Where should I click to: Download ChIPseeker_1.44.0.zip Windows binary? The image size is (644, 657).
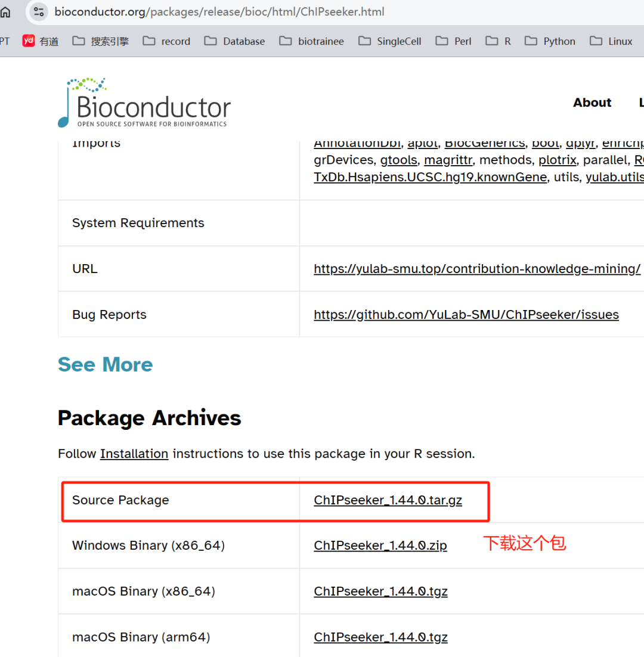point(380,546)
